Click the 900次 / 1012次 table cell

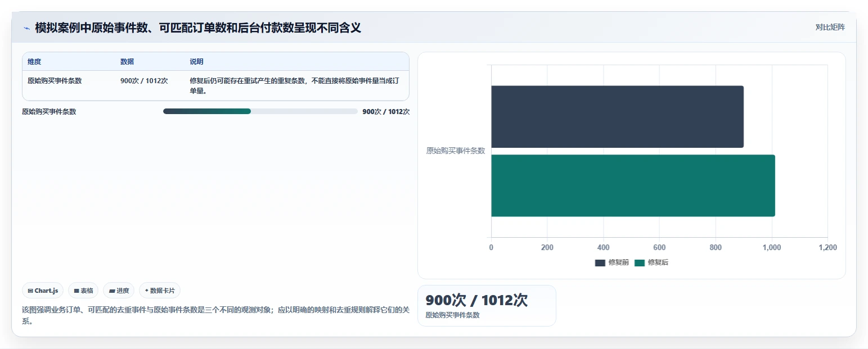coord(144,80)
